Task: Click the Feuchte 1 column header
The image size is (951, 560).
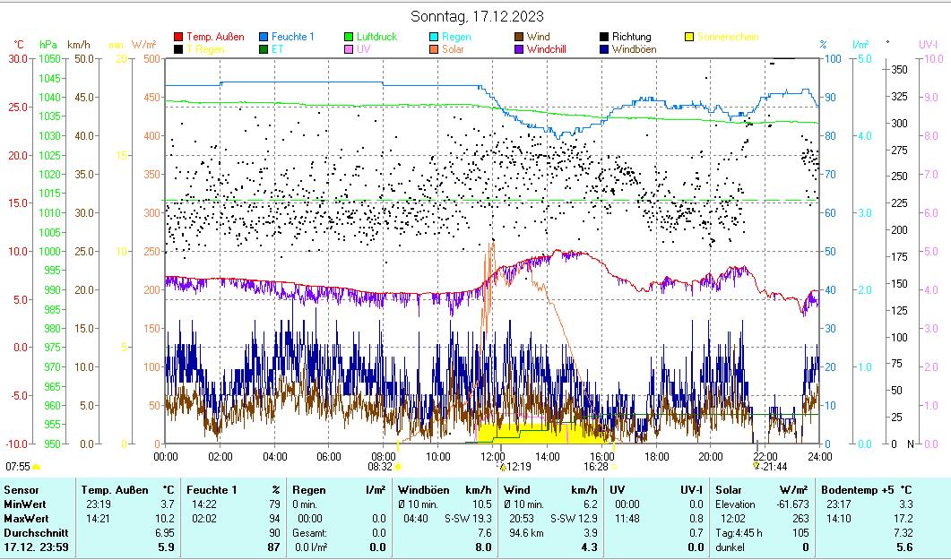Action: (212, 490)
